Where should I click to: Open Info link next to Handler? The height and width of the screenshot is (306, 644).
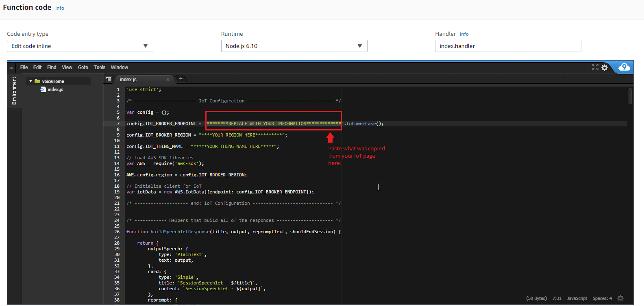(x=464, y=34)
